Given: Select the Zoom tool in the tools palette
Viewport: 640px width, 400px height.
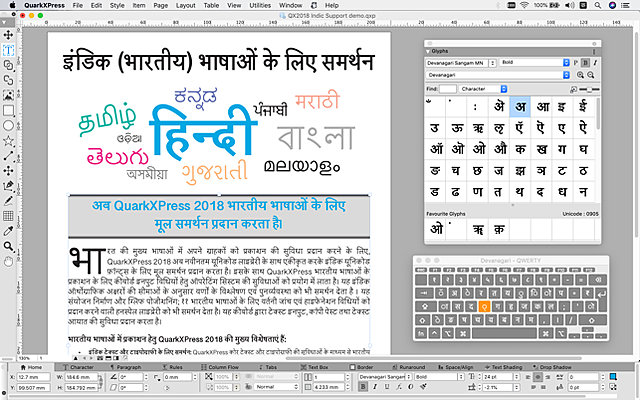Looking at the screenshot, I should 8,246.
